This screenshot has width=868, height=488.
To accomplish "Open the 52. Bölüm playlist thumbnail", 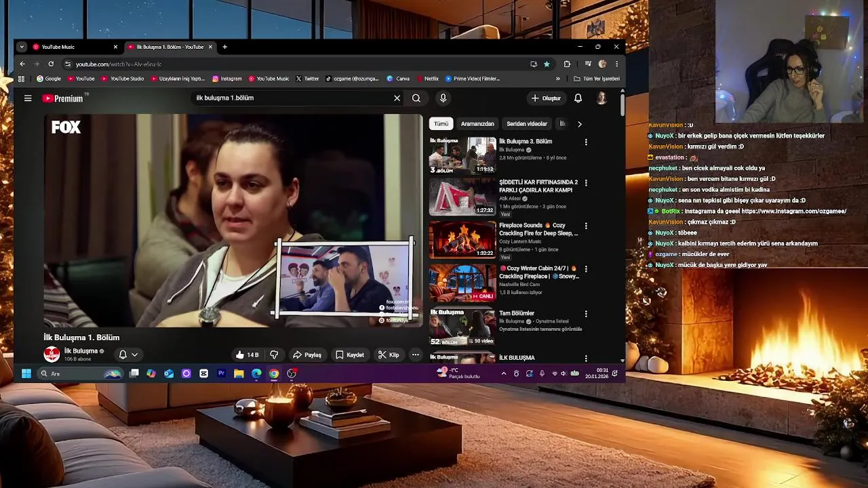I will click(462, 327).
